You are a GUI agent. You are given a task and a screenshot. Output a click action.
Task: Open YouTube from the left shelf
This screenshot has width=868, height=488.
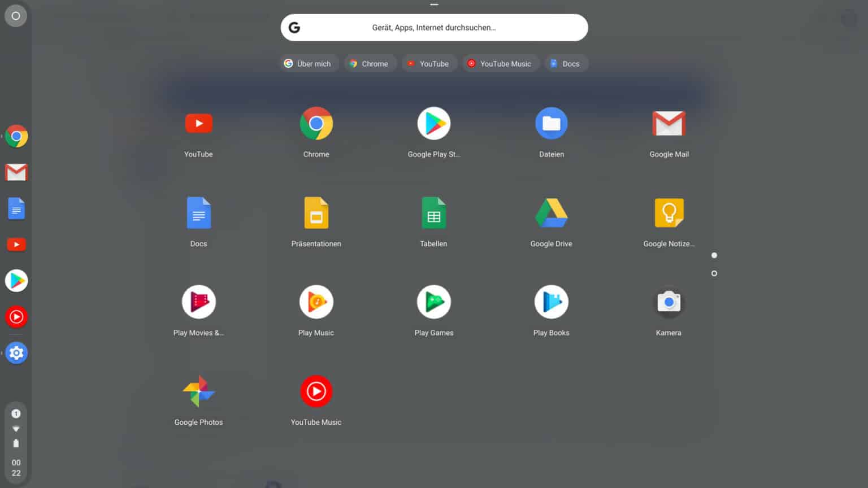click(x=16, y=245)
